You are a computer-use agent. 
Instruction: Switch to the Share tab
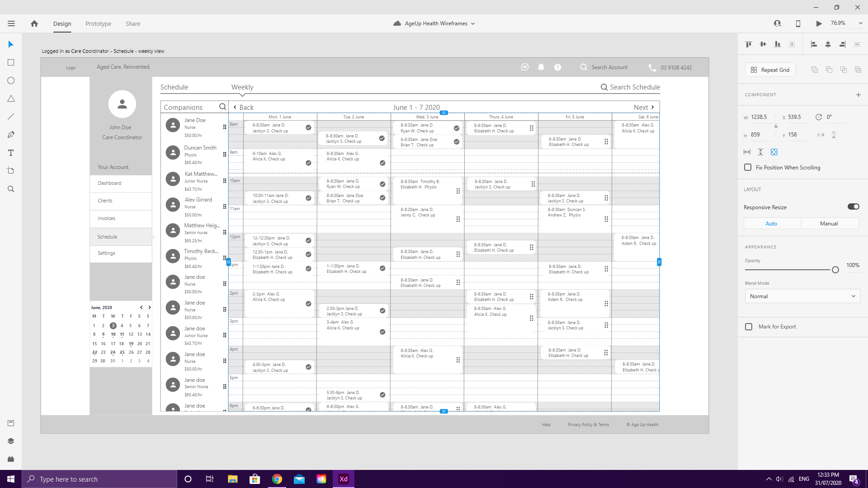pos(132,23)
